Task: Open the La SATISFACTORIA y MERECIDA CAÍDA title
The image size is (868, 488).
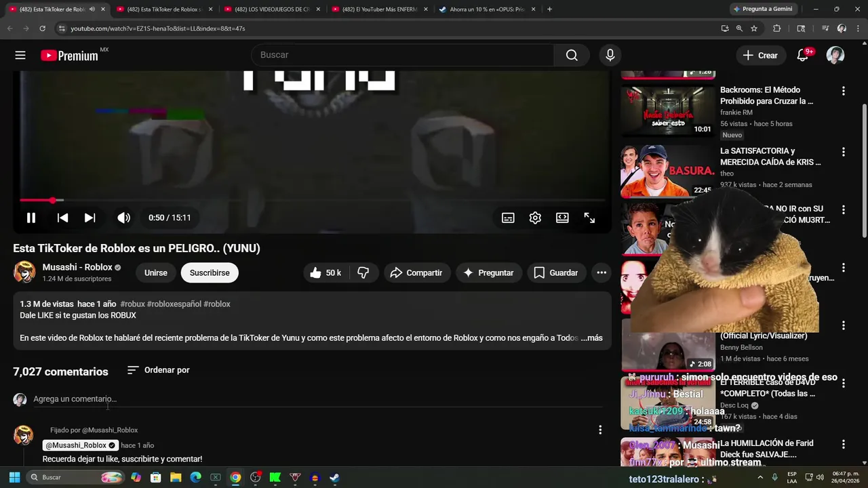Action: pyautogui.click(x=770, y=157)
